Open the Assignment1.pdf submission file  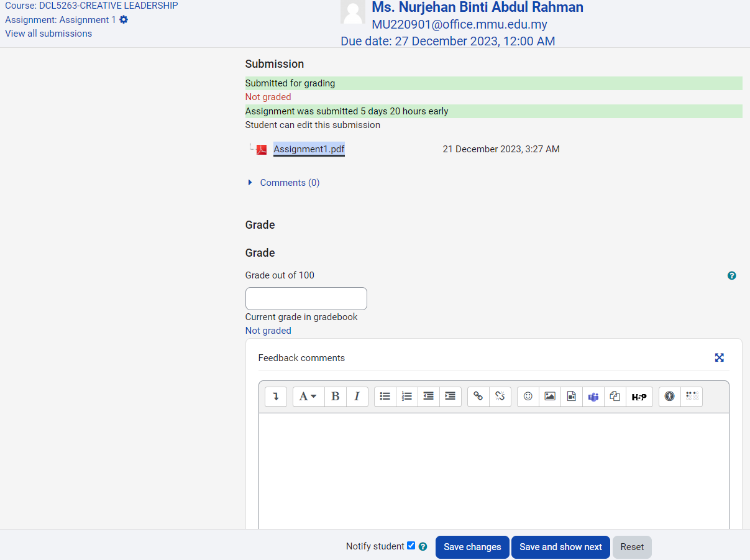pos(309,149)
